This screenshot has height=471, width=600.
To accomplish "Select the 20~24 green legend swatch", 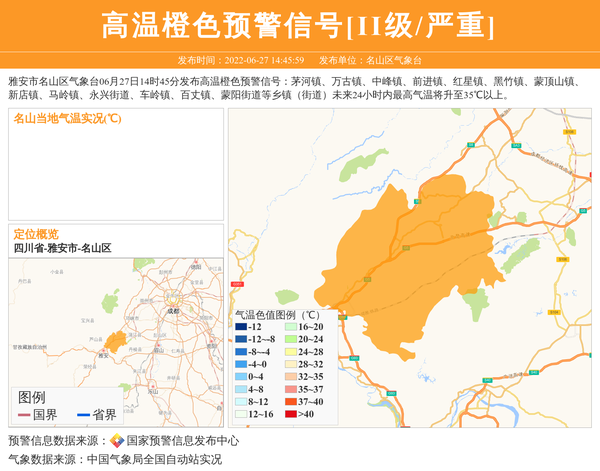I will click(289, 339).
